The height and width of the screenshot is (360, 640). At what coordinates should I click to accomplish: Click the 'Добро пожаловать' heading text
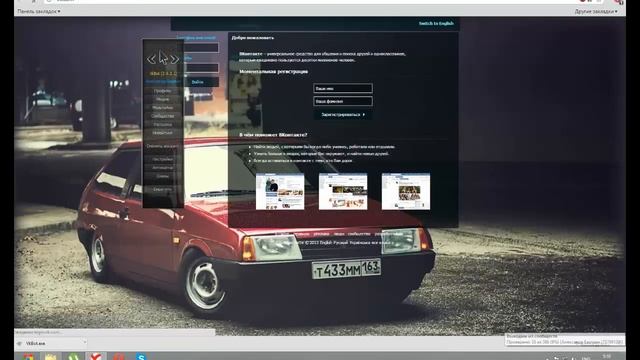click(253, 38)
